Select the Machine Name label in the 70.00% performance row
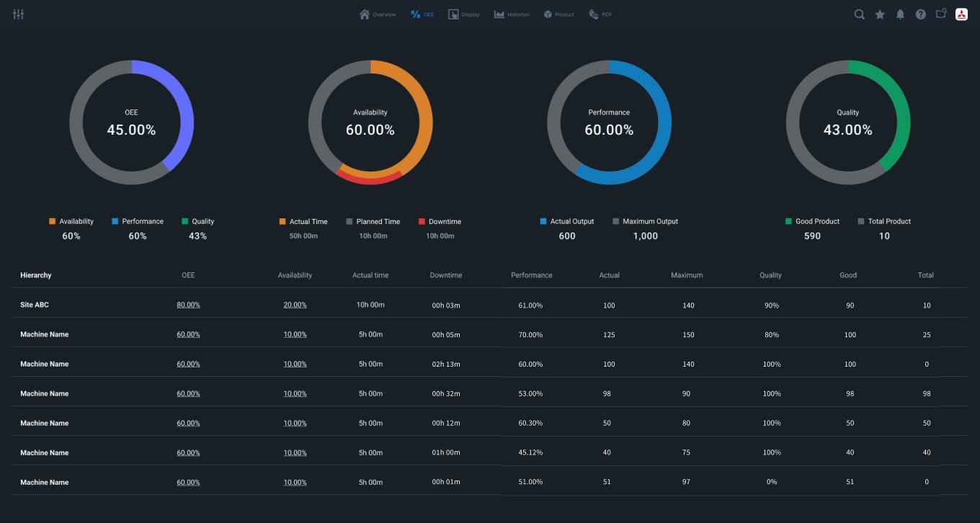Image resolution: width=980 pixels, height=523 pixels. (x=45, y=334)
